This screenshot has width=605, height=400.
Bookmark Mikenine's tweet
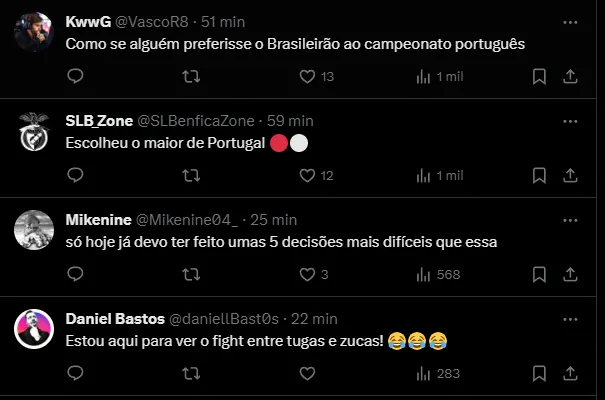coord(539,274)
